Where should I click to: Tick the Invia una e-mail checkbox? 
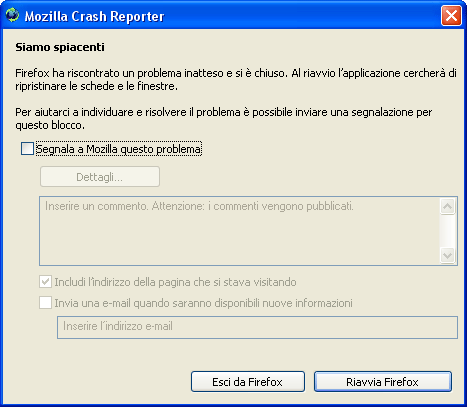click(45, 303)
